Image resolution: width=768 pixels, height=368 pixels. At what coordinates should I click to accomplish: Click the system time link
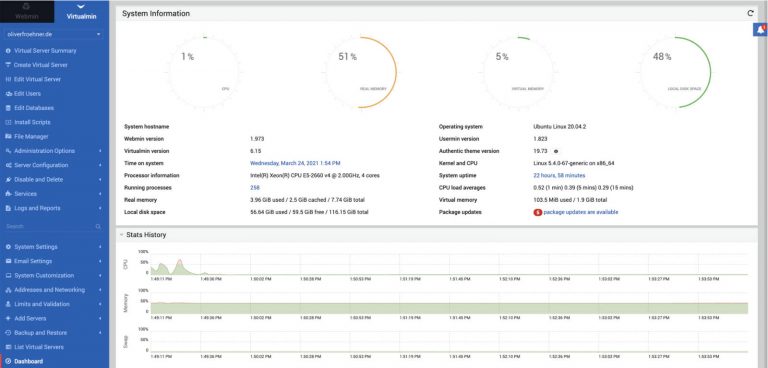pyautogui.click(x=295, y=163)
